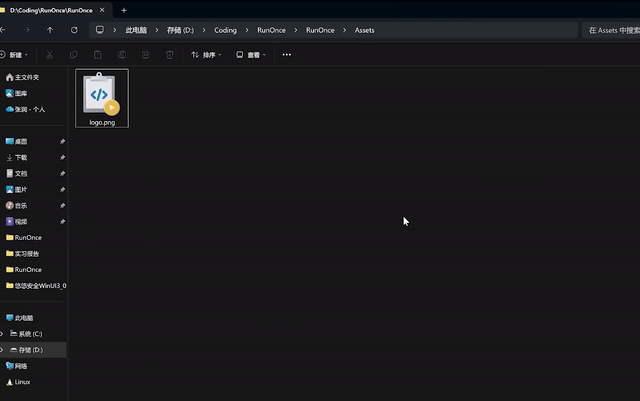The width and height of the screenshot is (640, 401).
Task: Open the 新建 (New) dropdown
Action: pos(14,55)
